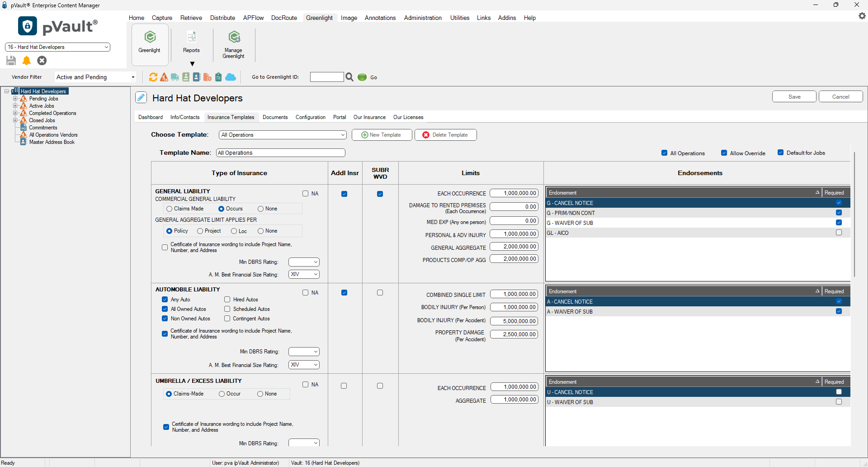Viewport: 868px width, 467px height.
Task: Sort by Endorsement column header in General Liability grid
Action: tap(684, 193)
